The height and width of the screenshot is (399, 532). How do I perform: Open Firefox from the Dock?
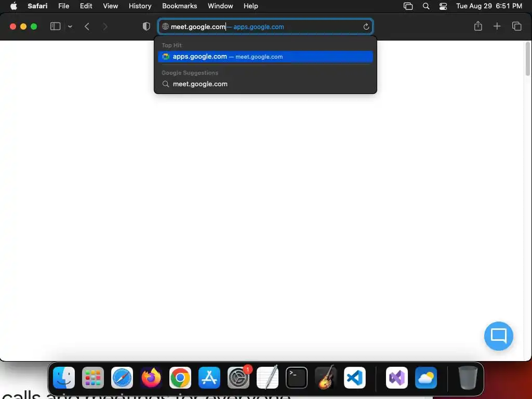pyautogui.click(x=151, y=378)
